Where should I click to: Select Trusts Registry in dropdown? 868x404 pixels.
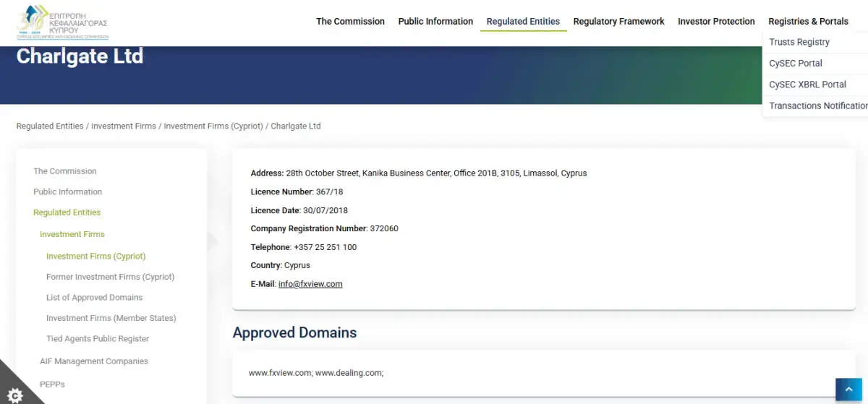[x=799, y=42]
